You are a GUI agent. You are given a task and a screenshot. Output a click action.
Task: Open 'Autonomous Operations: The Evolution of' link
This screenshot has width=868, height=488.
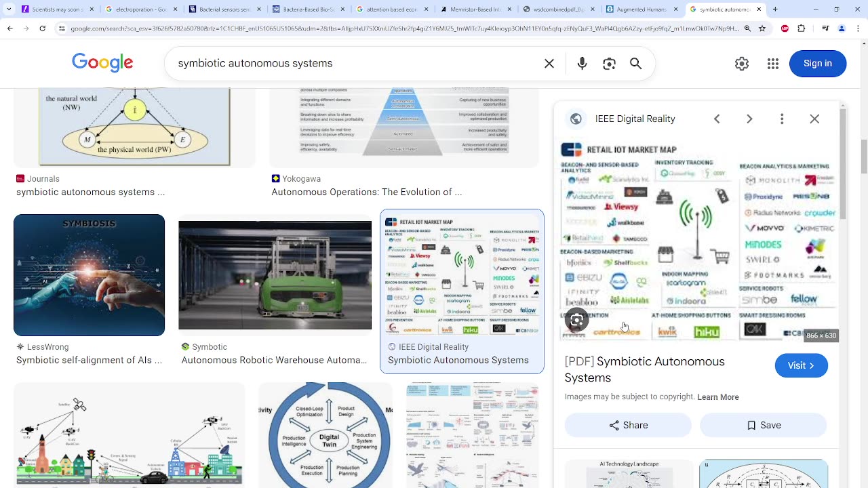click(367, 192)
